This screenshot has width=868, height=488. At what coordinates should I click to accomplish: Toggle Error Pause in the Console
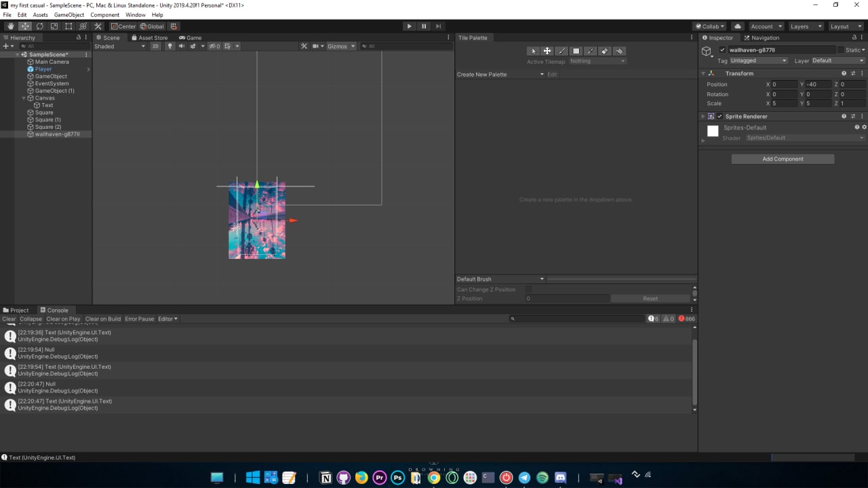[140, 319]
